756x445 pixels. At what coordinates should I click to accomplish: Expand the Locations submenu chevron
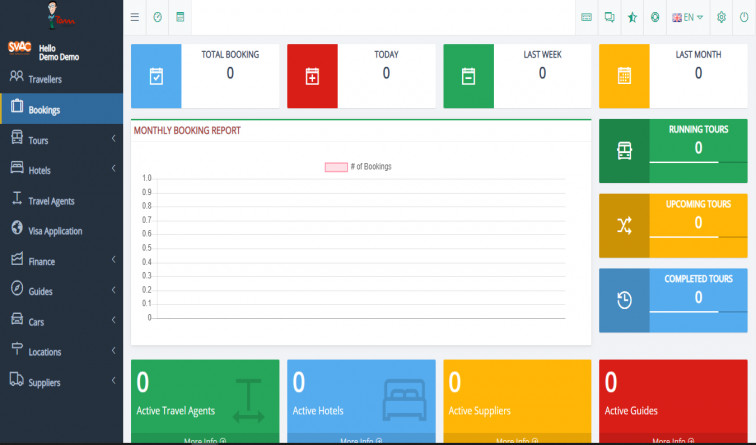coord(113,351)
